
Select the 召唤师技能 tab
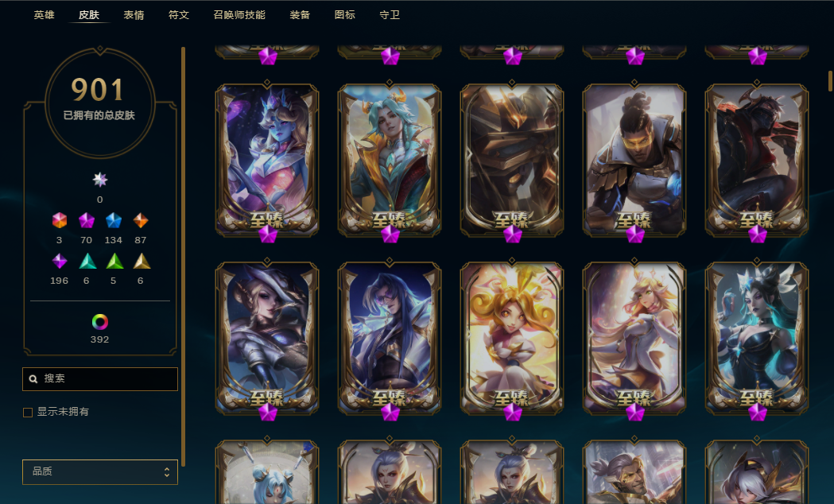click(x=239, y=15)
